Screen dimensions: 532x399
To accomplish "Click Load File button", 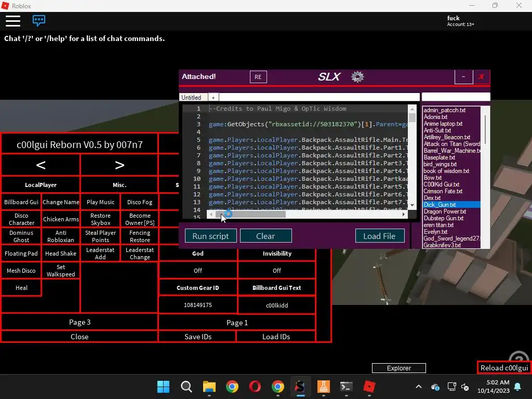I will (380, 236).
